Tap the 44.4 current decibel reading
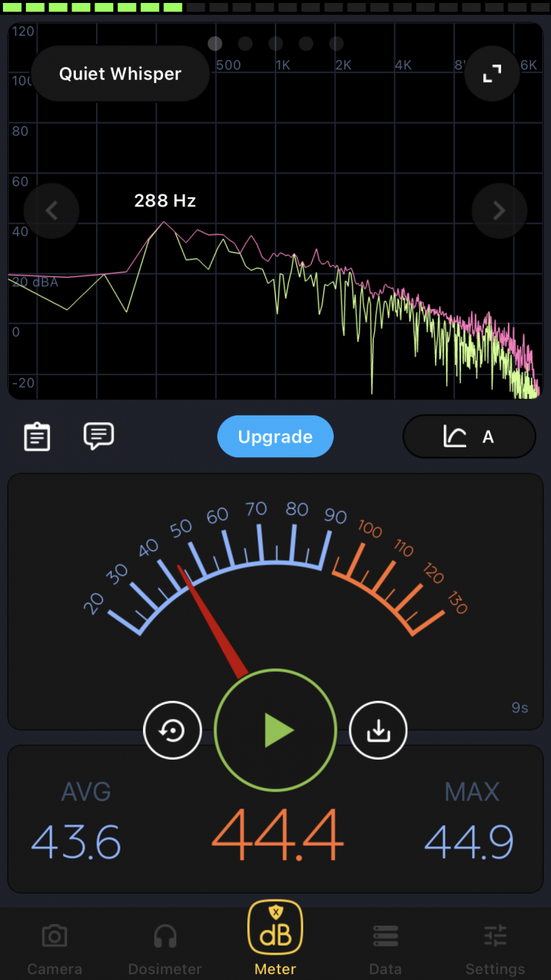Image resolution: width=551 pixels, height=980 pixels. pos(277,835)
